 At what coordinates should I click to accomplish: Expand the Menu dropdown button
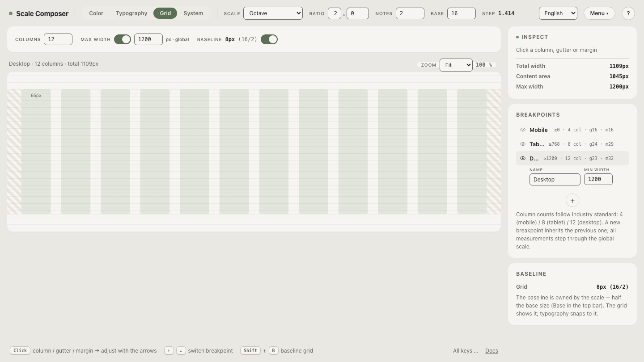click(x=599, y=13)
